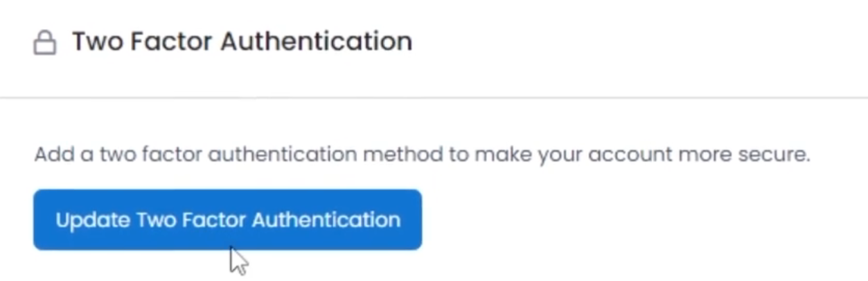The image size is (868, 281).
Task: Click the Update Two Factor Authentication button
Action: [x=227, y=220]
